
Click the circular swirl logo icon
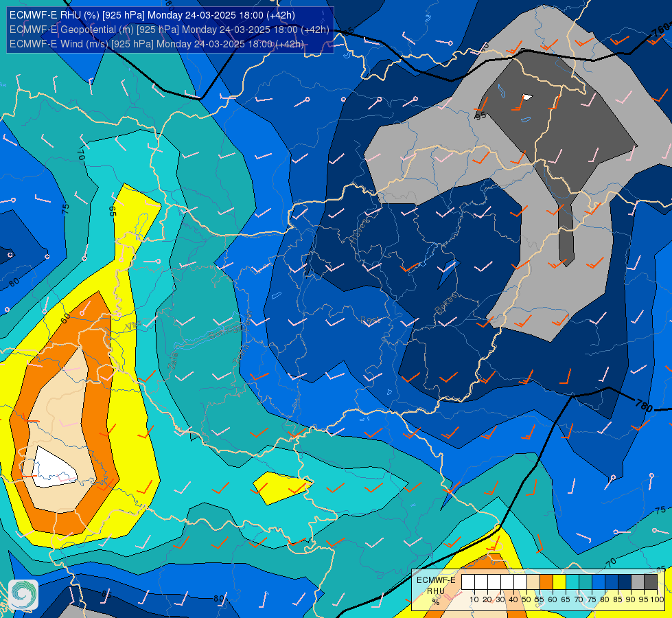[23, 595]
